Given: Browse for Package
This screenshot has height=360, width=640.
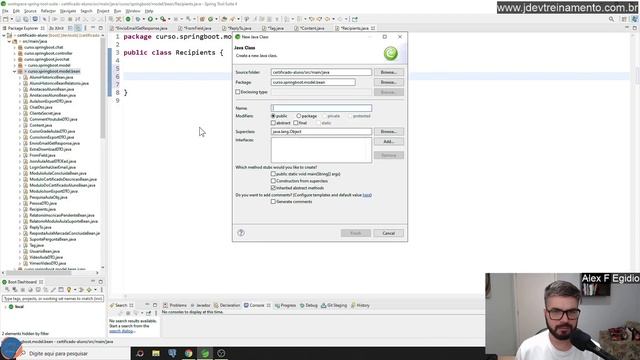Looking at the screenshot, I should pos(389,82).
